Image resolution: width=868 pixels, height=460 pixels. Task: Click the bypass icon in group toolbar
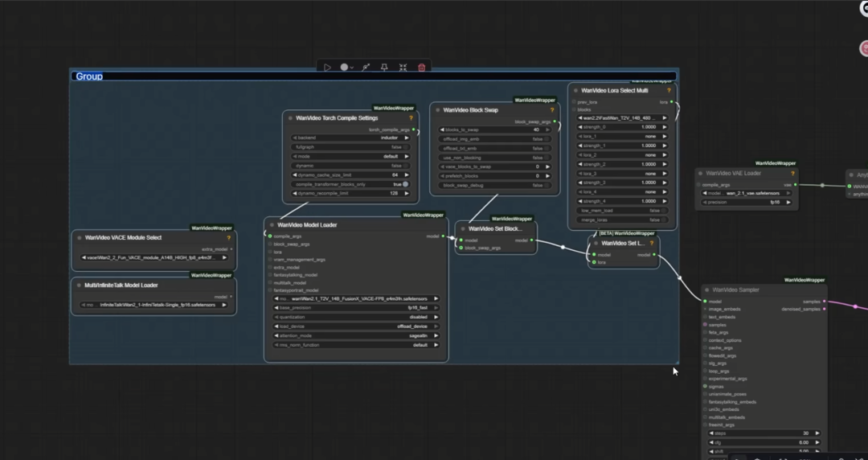[x=366, y=67]
